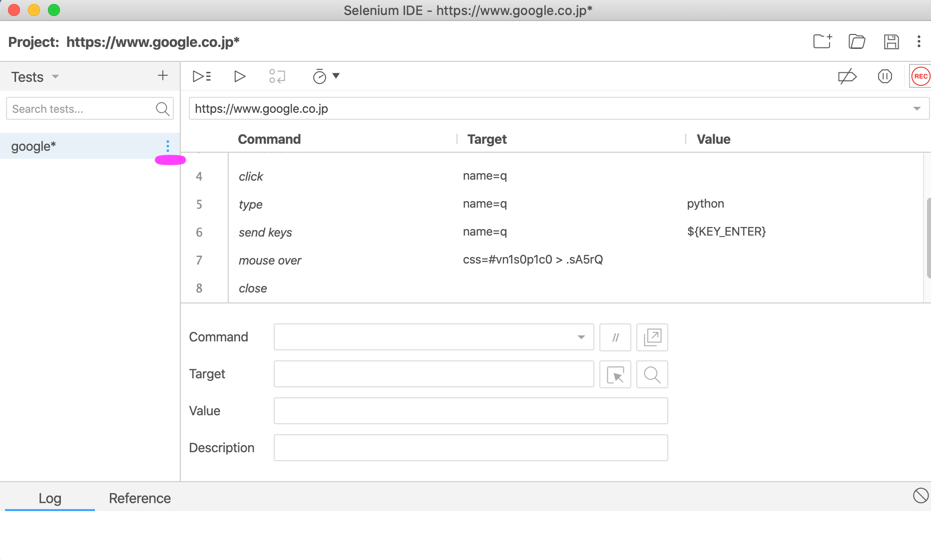Image resolution: width=931 pixels, height=560 pixels.
Task: Open an existing project folder icon
Action: point(857,41)
